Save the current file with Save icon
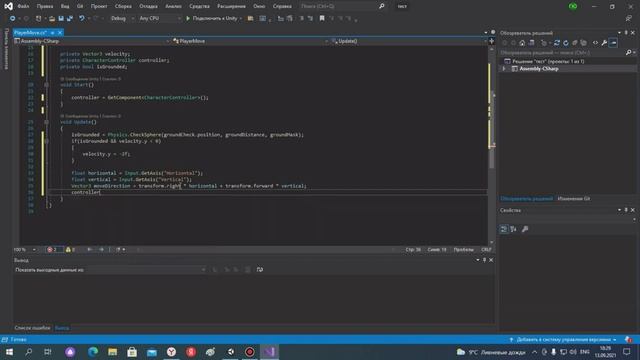 61,18
